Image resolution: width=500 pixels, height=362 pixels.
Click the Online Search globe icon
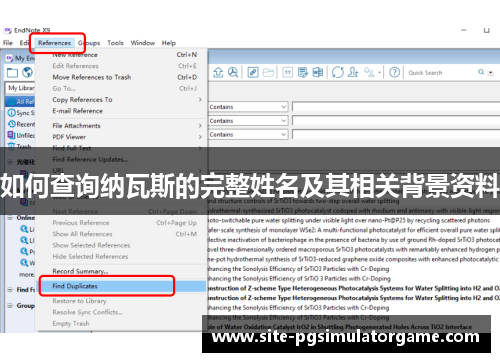click(x=27, y=72)
